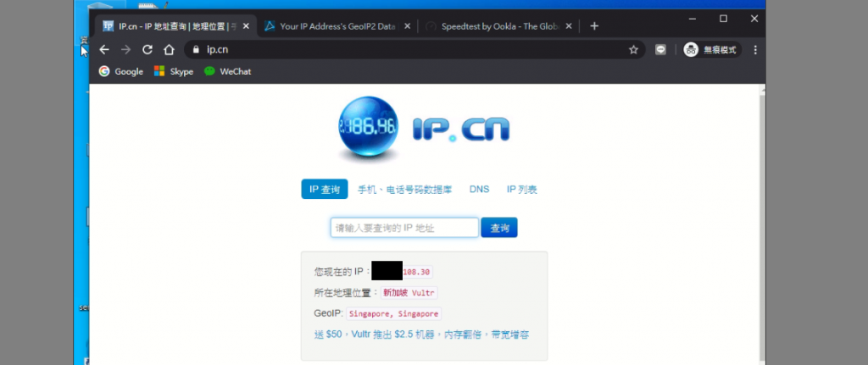Switch to Your IP Address's GeoIP2 tab
868x365 pixels.
coord(337,26)
